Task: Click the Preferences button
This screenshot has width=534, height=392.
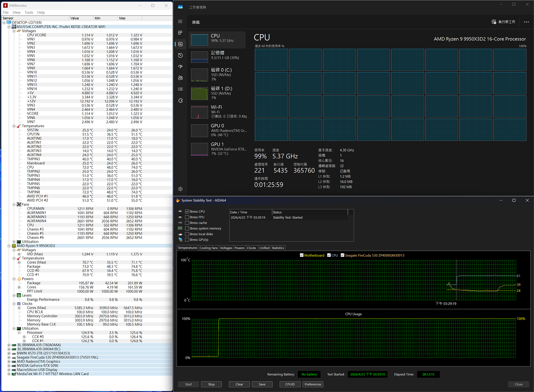Action: coord(313,384)
